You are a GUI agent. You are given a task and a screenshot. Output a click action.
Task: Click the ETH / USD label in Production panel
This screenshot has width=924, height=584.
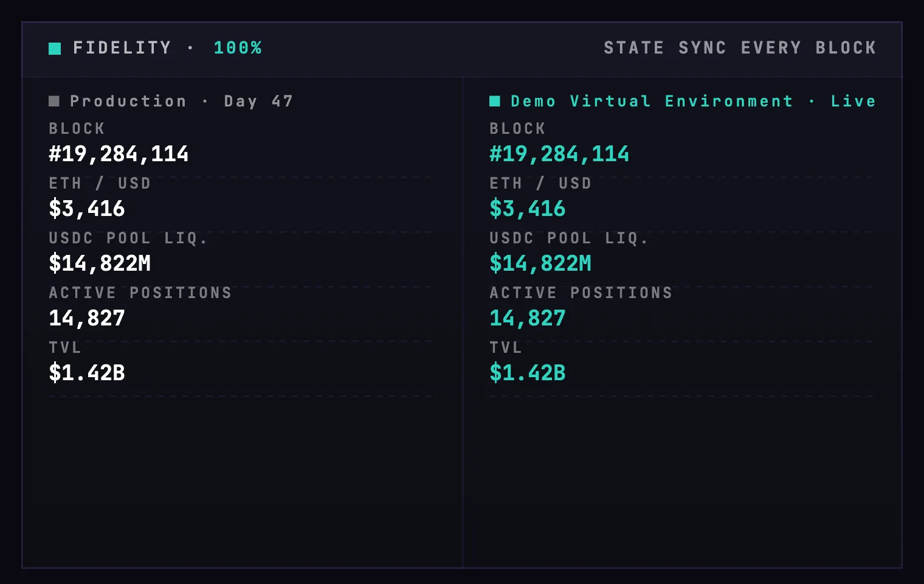100,184
